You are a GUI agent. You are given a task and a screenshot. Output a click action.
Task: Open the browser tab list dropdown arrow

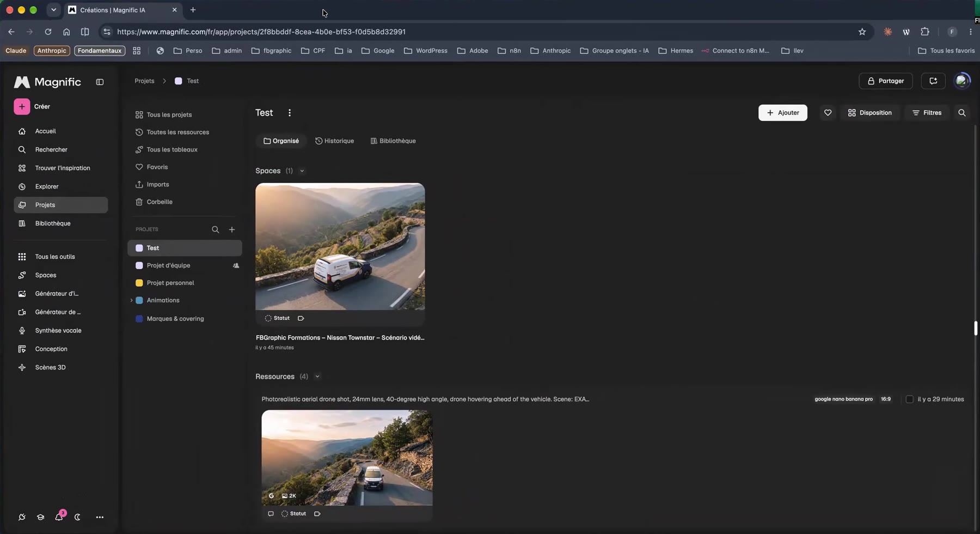click(53, 10)
